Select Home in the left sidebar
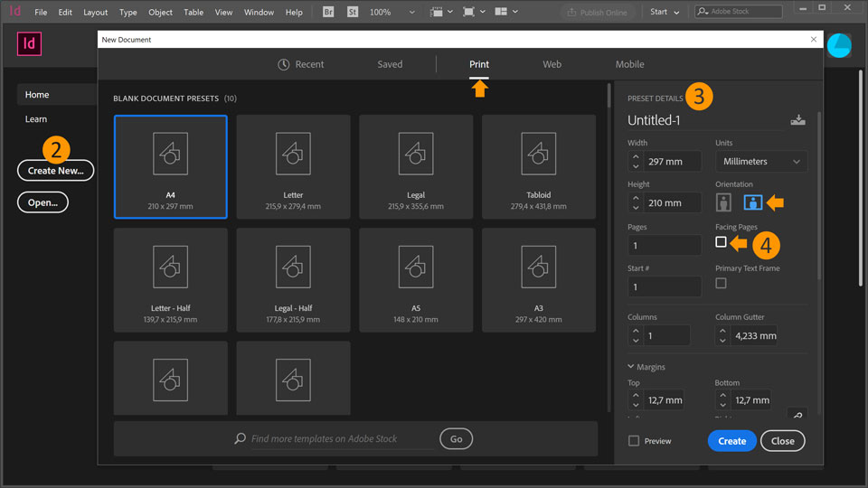Screen dimensions: 868x488 pyautogui.click(x=56, y=95)
